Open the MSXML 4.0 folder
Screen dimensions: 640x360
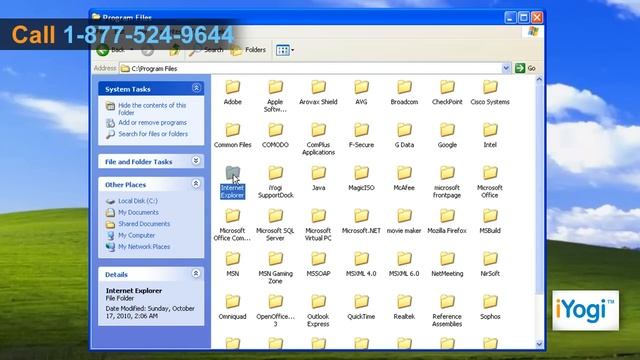click(x=361, y=264)
